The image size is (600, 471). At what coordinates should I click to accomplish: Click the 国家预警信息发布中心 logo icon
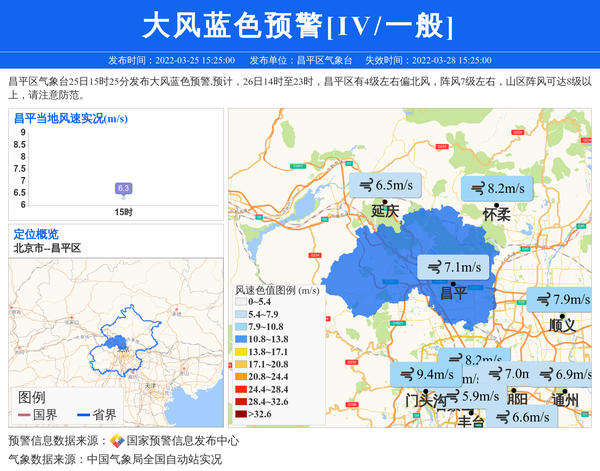(117, 441)
